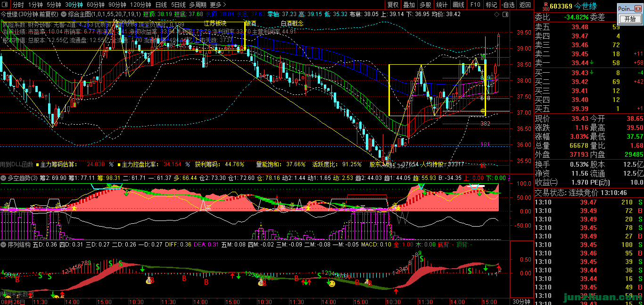Toggle the left sidebar panel icon

[4, 5]
